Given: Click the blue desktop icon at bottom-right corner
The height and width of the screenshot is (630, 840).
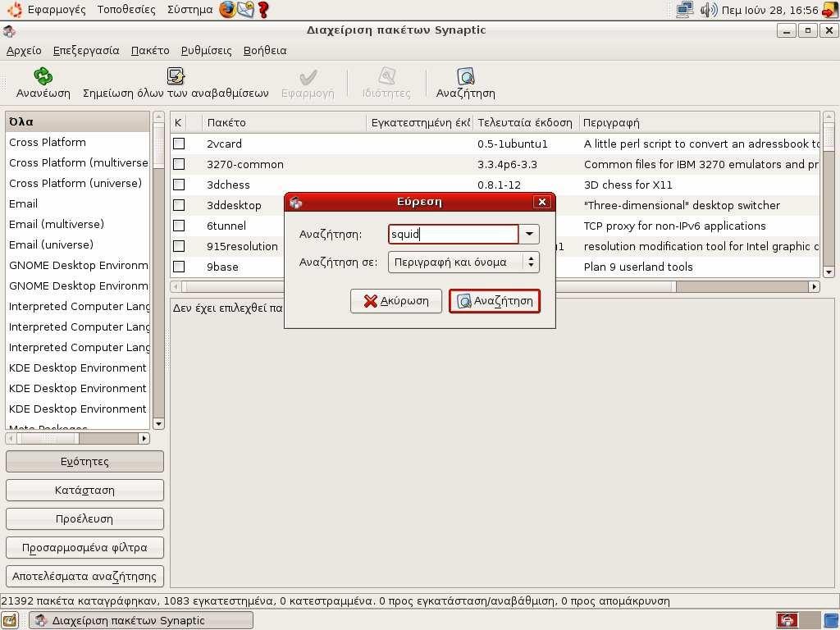Looking at the screenshot, I should pyautogui.click(x=830, y=620).
